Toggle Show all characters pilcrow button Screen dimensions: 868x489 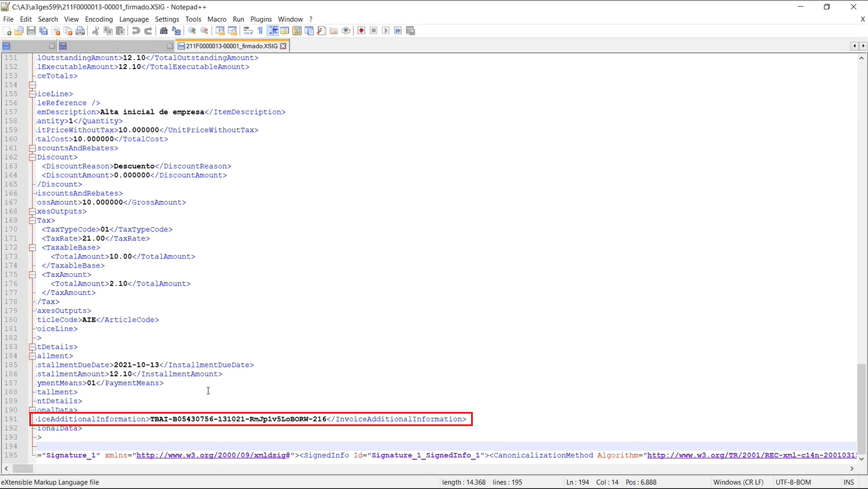(260, 30)
